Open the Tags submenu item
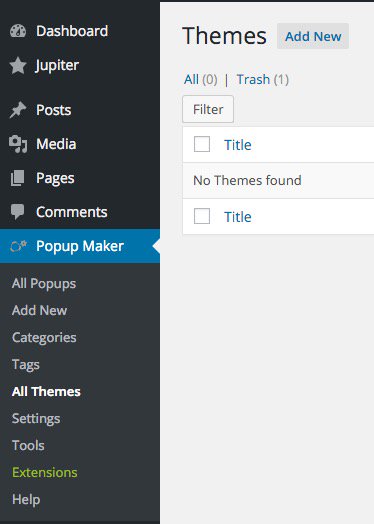Viewport: 374px width, 524px height. [26, 365]
